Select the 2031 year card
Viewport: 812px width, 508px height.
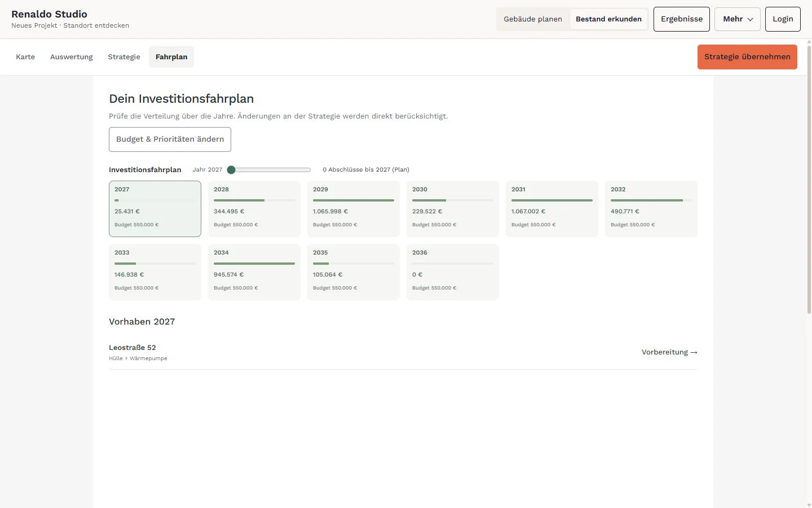point(552,209)
